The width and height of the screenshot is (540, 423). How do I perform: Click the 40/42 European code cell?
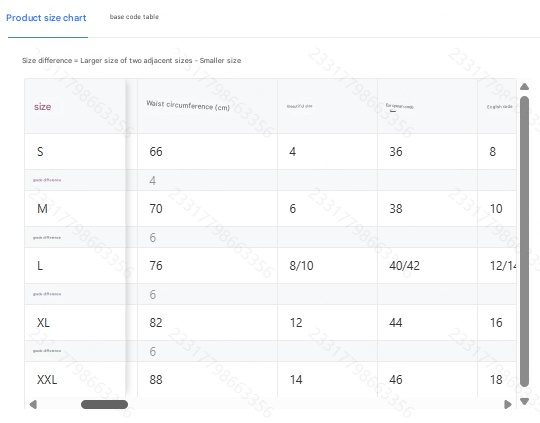pos(427,266)
